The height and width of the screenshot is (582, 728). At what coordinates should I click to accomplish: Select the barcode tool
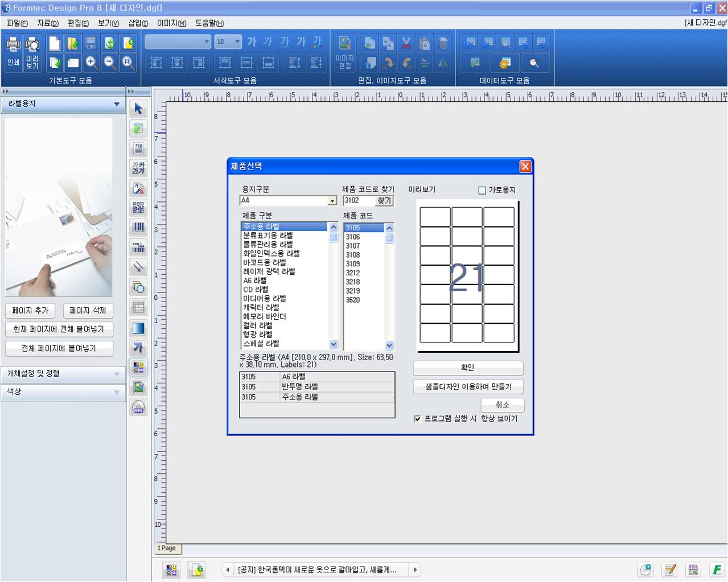(x=138, y=228)
